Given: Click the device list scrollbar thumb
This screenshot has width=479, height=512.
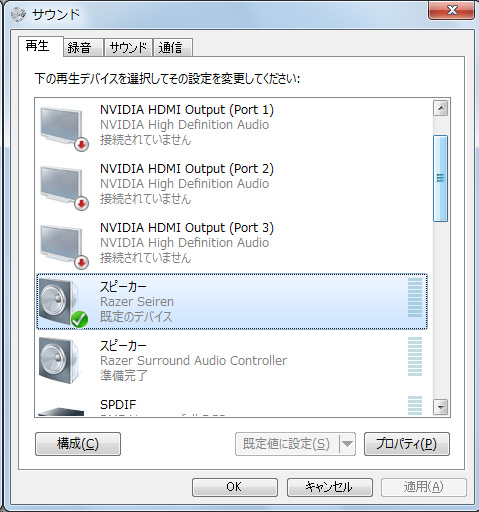Looking at the screenshot, I should 440,178.
